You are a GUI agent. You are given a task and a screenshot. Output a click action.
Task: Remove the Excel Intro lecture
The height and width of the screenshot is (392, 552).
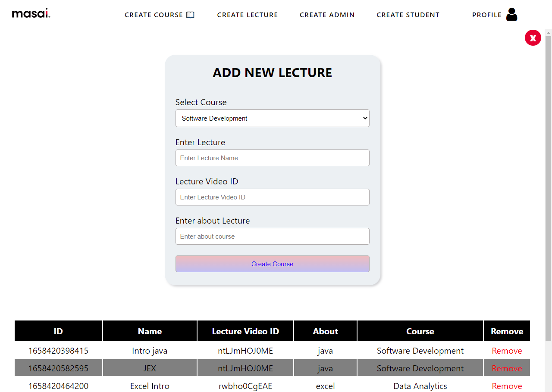click(507, 386)
